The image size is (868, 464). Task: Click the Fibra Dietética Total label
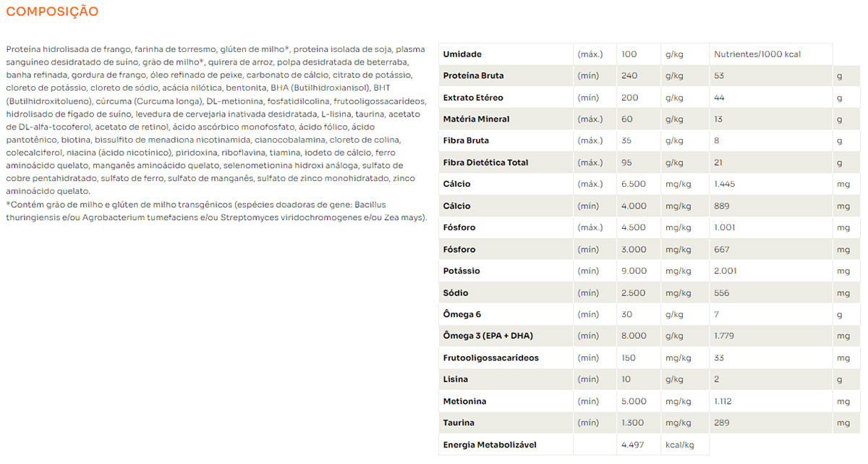(x=485, y=163)
